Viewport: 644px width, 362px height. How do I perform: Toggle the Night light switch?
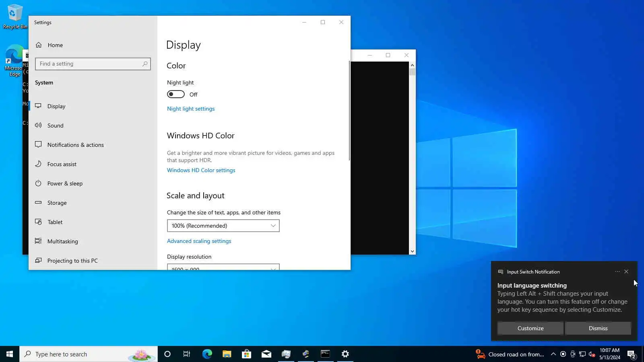(x=176, y=94)
